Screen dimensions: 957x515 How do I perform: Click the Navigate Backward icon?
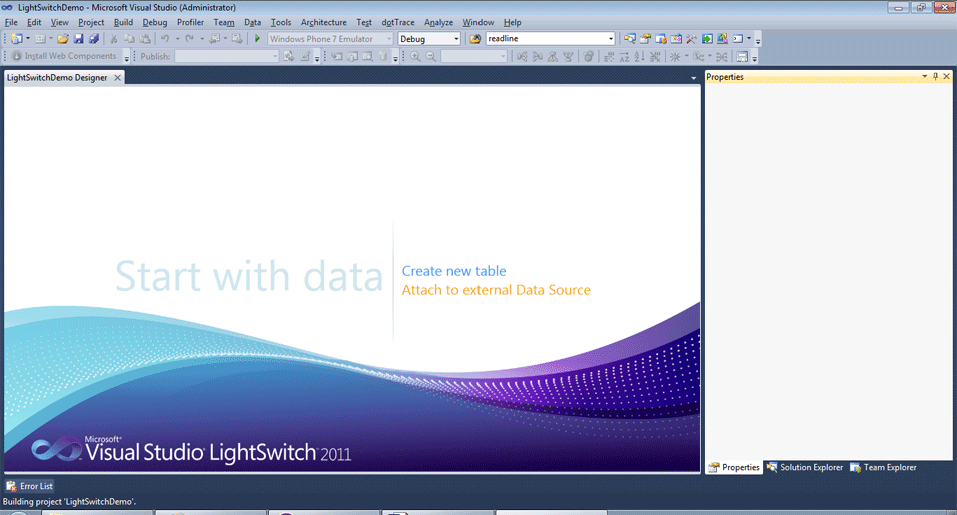(215, 38)
